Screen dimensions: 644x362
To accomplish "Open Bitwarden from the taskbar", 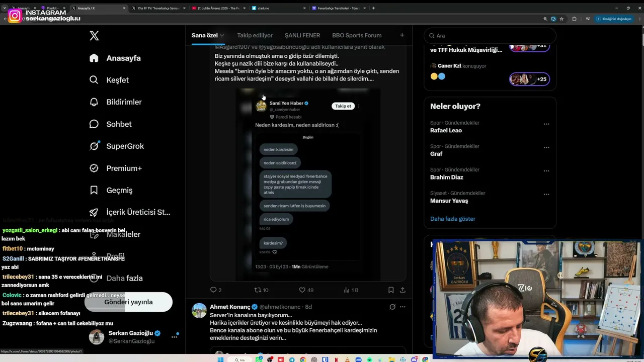I will pyautogui.click(x=325, y=359).
